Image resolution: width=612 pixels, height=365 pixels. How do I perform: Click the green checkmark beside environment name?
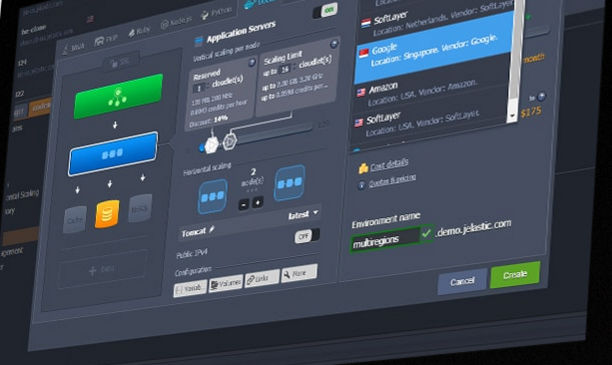(x=426, y=234)
